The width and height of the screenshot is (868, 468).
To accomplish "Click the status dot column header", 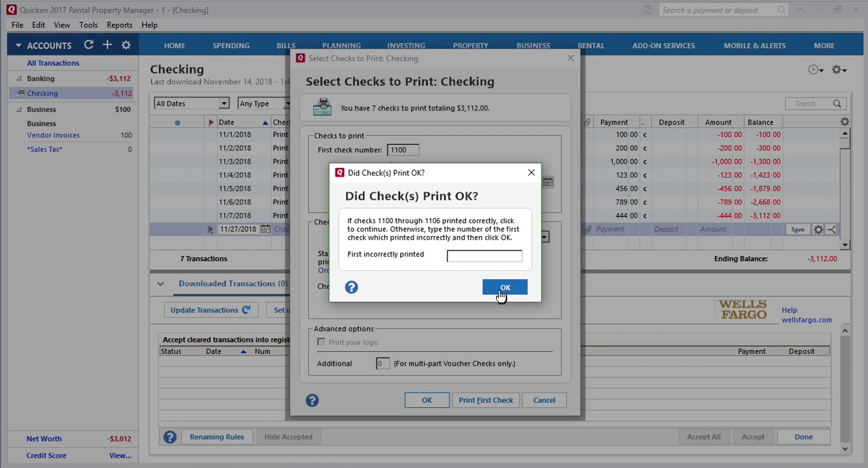I will (178, 122).
